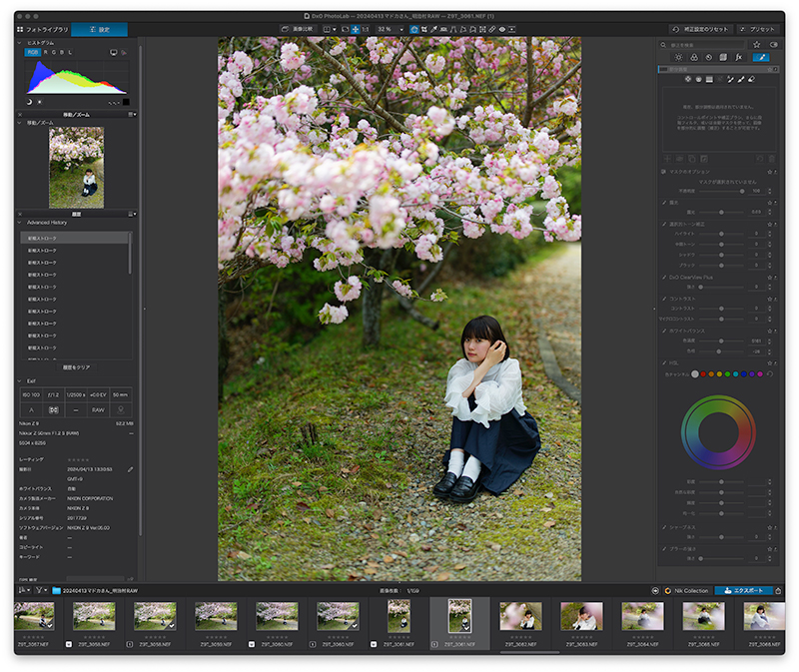Click the HSL color wheel
This screenshot has height=672, width=799.
(718, 432)
